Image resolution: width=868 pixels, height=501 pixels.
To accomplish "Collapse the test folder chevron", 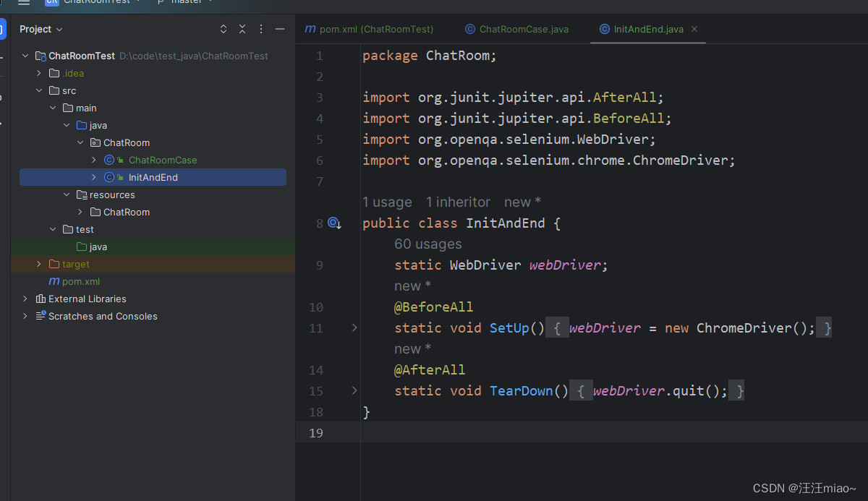I will coord(53,229).
